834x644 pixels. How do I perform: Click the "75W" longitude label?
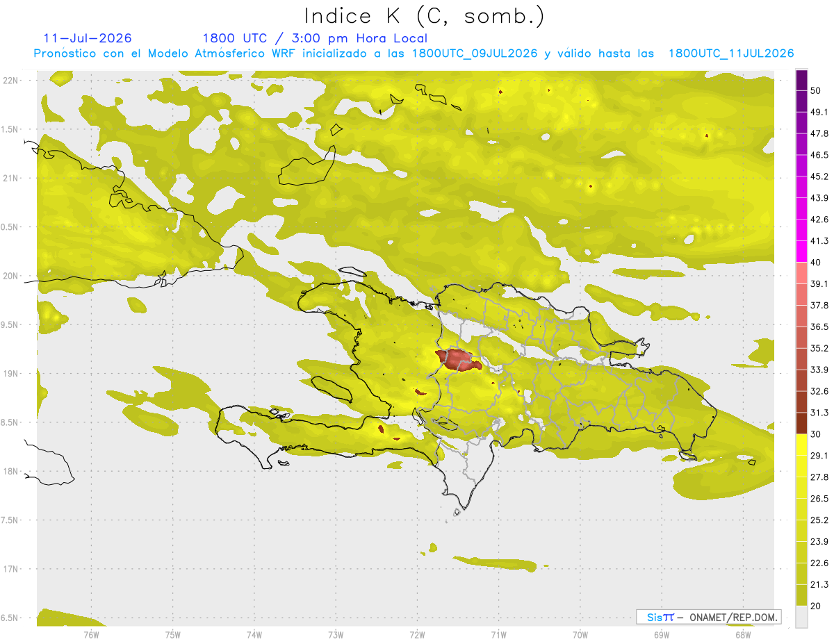pyautogui.click(x=173, y=634)
